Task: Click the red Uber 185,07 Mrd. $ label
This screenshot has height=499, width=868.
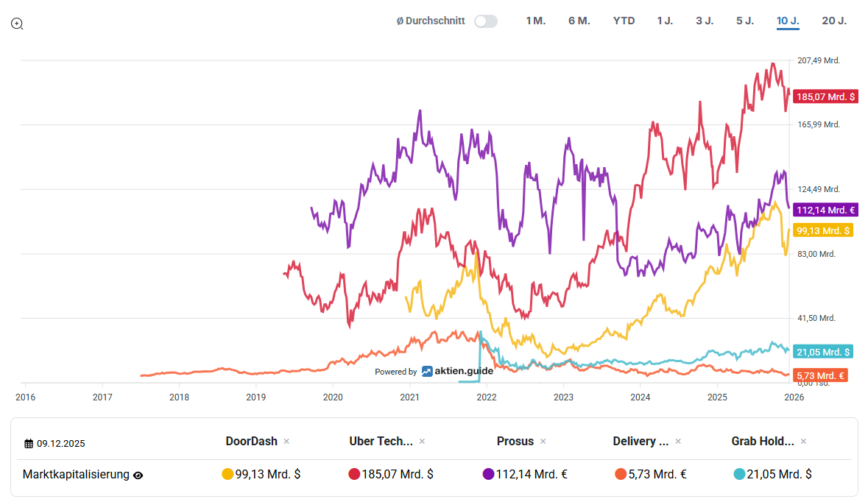Action: coord(826,96)
